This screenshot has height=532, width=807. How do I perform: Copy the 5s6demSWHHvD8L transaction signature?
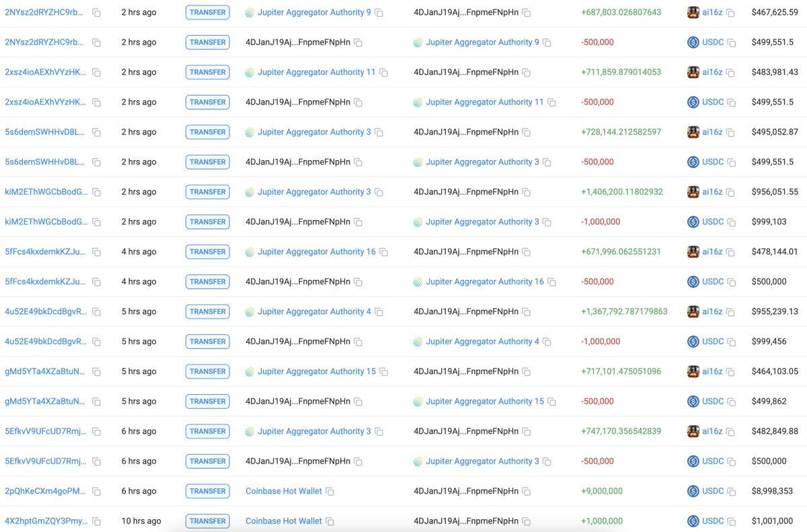coord(95,132)
